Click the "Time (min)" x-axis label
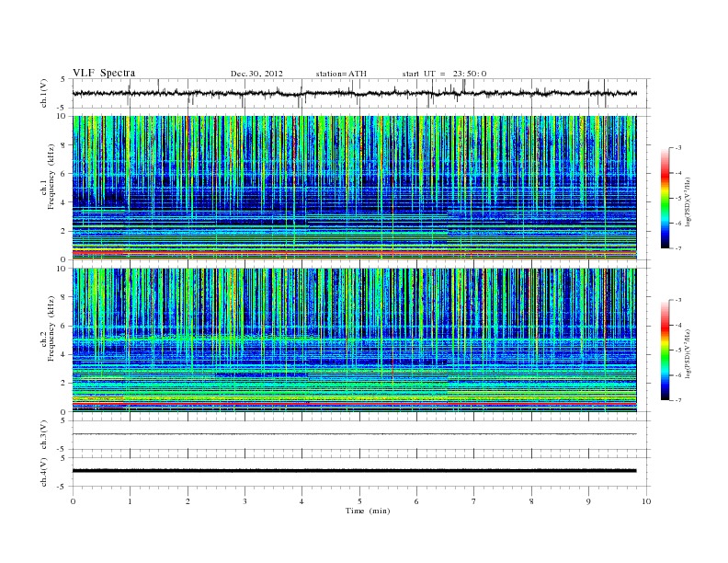This screenshot has width=728, height=563. pyautogui.click(x=368, y=511)
